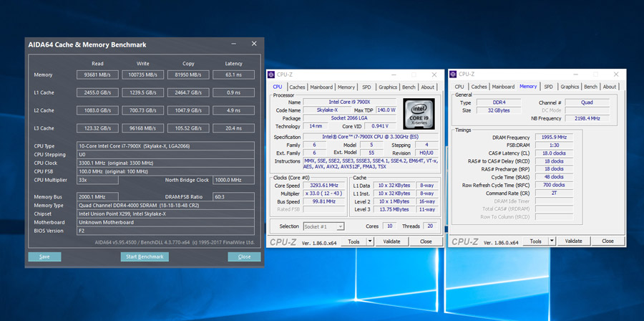Switch to Caches tab in left CPU-Z window
Screen dimensions: 644x321
tap(297, 87)
